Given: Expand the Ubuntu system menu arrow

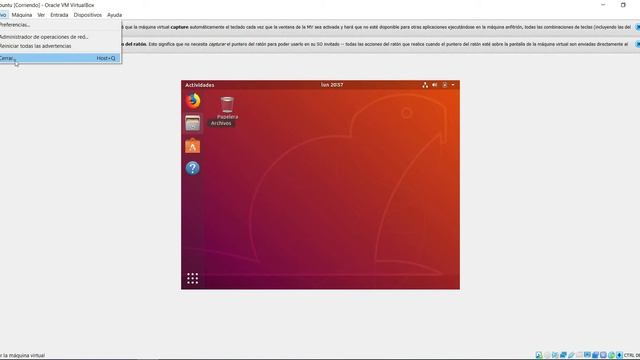Looking at the screenshot, I should click(453, 85).
